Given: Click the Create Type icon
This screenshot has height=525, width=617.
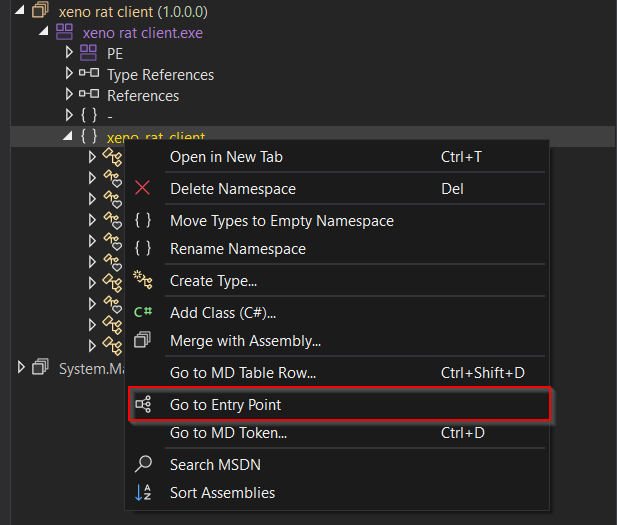Looking at the screenshot, I should tap(143, 281).
